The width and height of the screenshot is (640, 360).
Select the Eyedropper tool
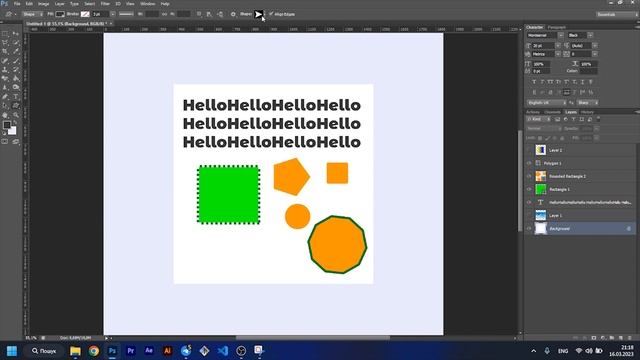pos(16,51)
